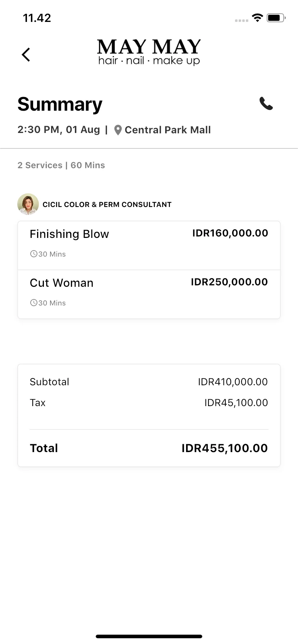
Task: Tap the Total IDR455,100.00 row
Action: (149, 448)
